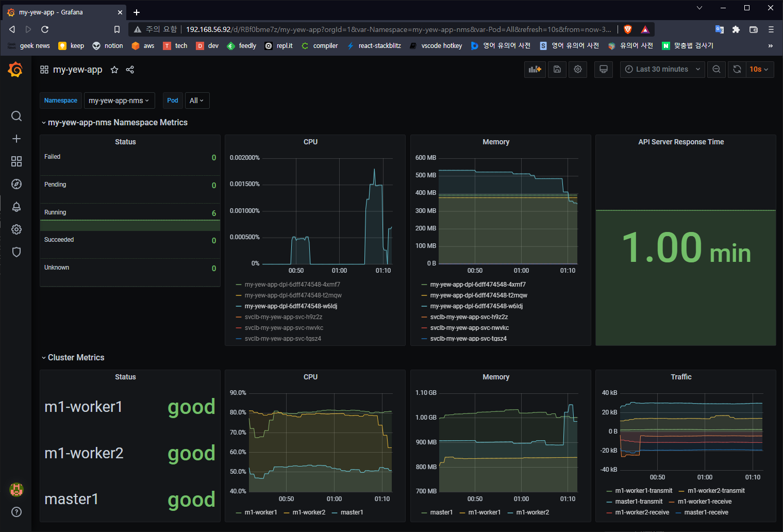
Task: Toggle the master1-transmit series in Traffic legend
Action: click(x=638, y=502)
